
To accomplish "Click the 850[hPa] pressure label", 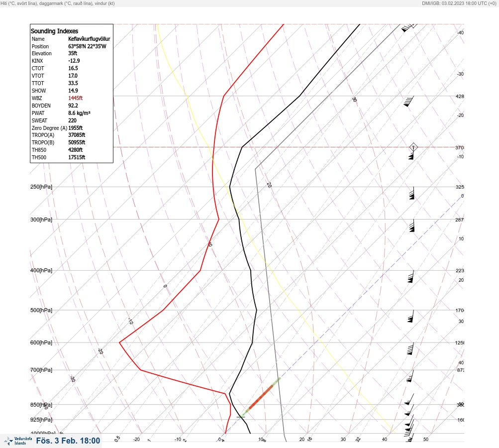I will tap(41, 405).
